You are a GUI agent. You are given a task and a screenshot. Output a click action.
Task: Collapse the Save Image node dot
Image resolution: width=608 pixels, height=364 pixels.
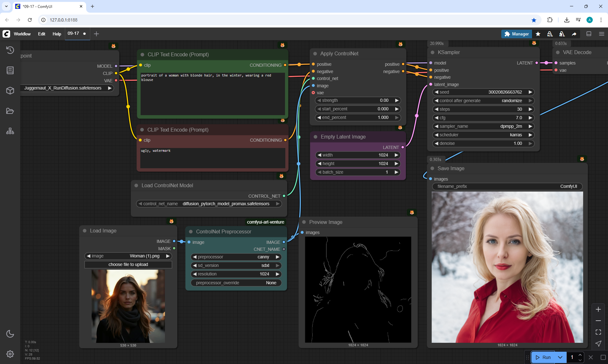tap(432, 169)
